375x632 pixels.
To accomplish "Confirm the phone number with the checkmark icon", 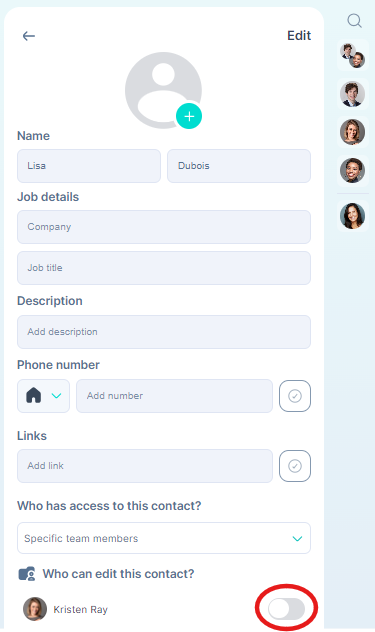I will [x=295, y=396].
